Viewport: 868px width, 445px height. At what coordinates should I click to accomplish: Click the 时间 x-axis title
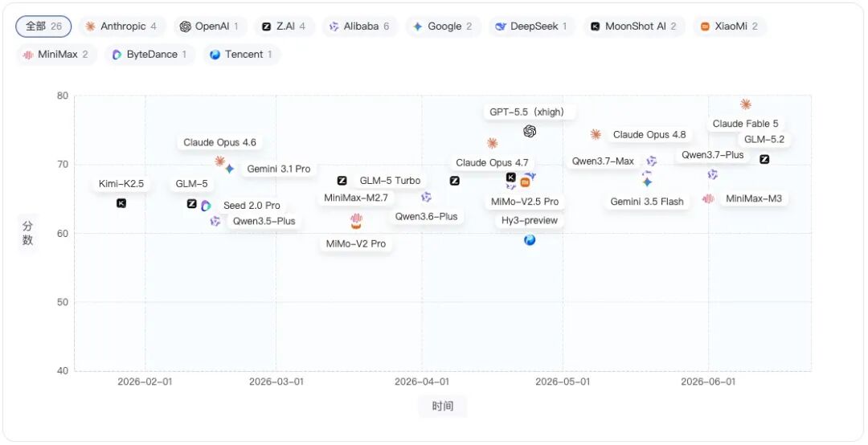click(x=443, y=406)
